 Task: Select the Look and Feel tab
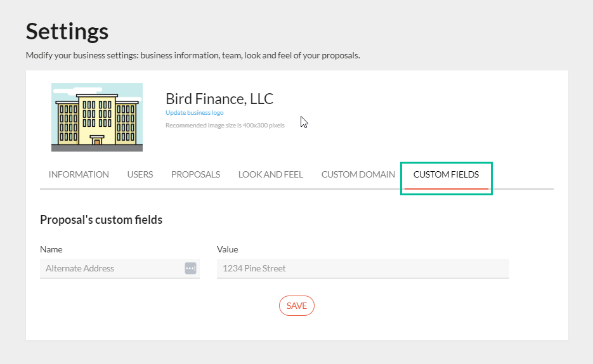[x=270, y=174]
